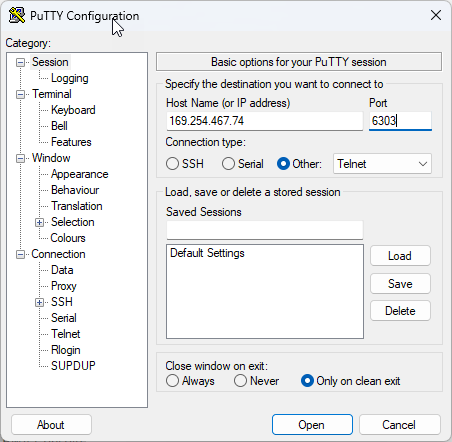Select Never for close window on exit
Screen dimensions: 452x442
240,381
